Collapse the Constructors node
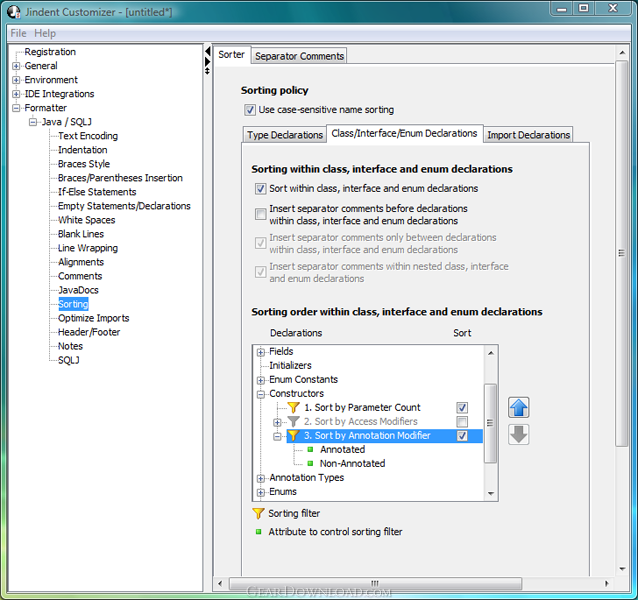This screenshot has height=600, width=638. [x=260, y=394]
